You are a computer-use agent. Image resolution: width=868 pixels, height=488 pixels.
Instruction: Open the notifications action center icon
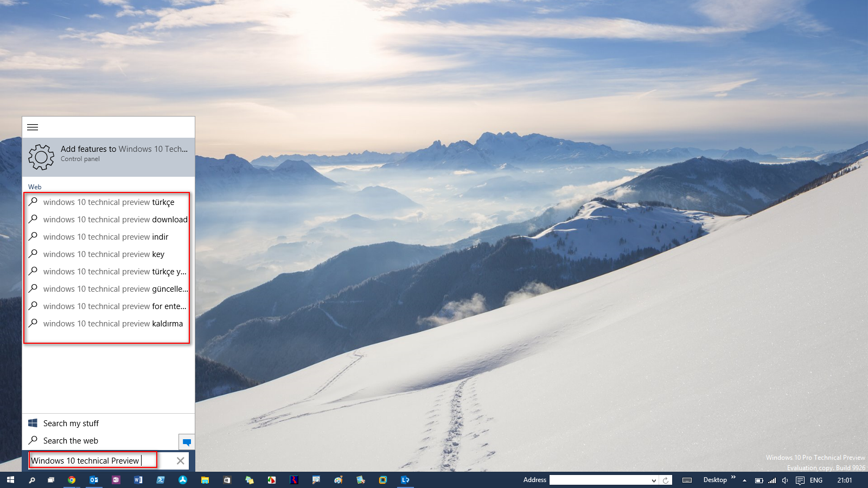point(800,480)
